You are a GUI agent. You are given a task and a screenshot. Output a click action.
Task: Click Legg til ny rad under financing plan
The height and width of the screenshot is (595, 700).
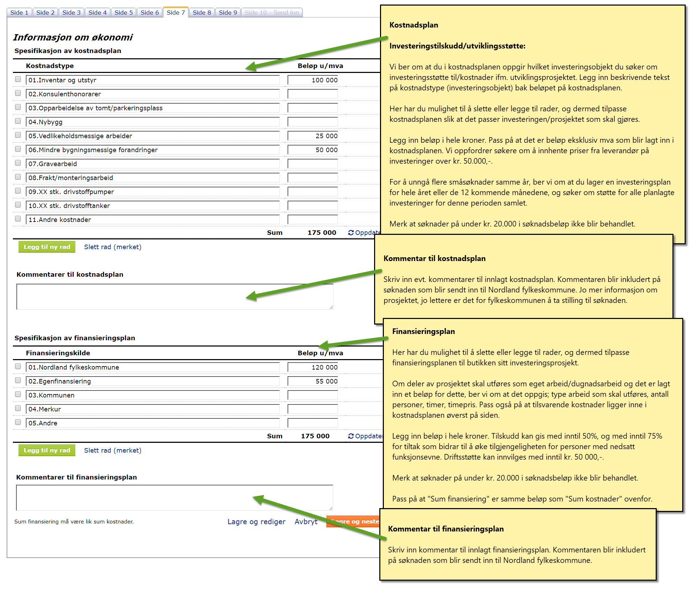coord(47,450)
